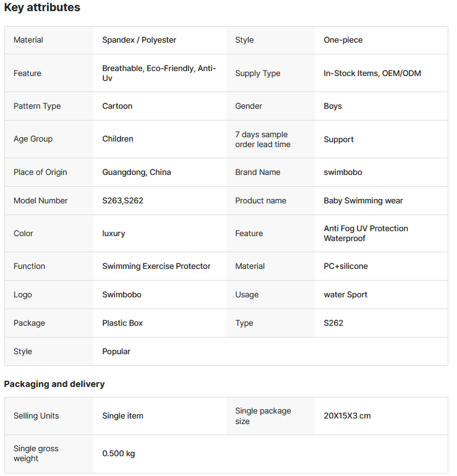The height and width of the screenshot is (476, 457).
Task: Click the Spandex / Polyester material value
Action: coord(139,40)
